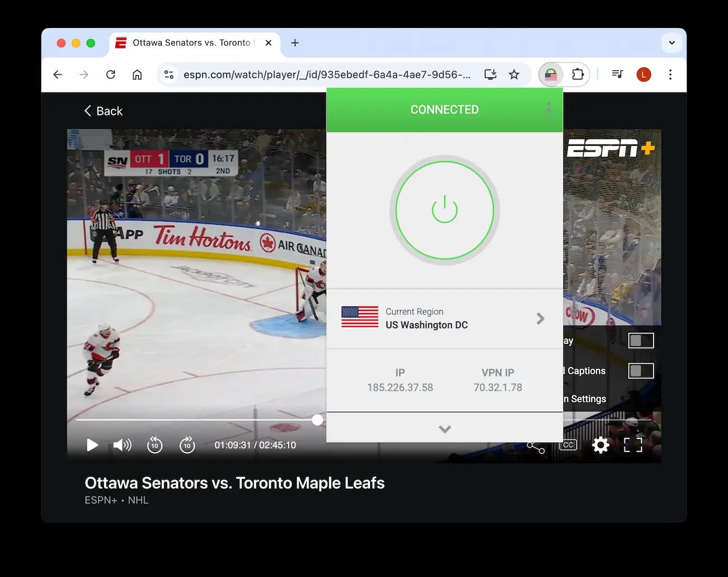Open the Chrome extensions puzzle icon

click(577, 75)
